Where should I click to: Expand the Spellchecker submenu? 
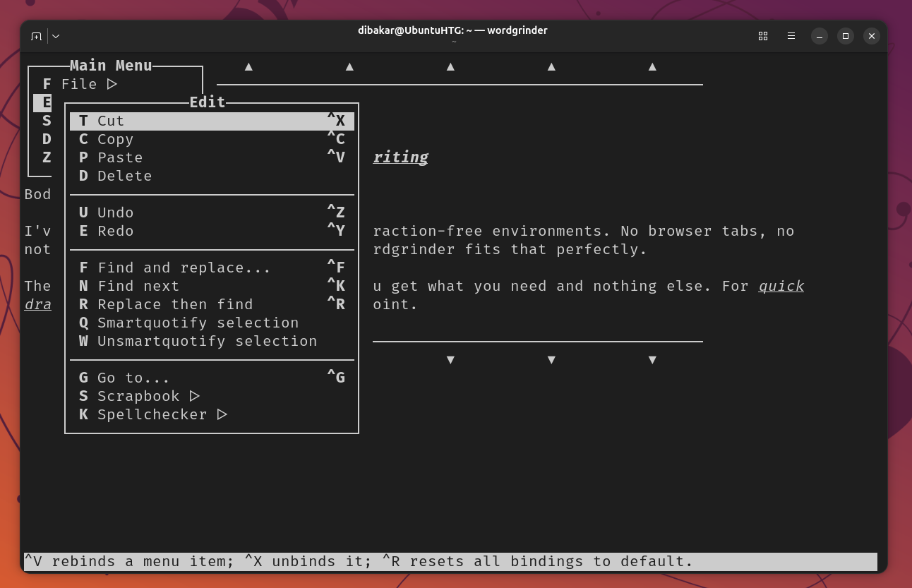(x=212, y=414)
